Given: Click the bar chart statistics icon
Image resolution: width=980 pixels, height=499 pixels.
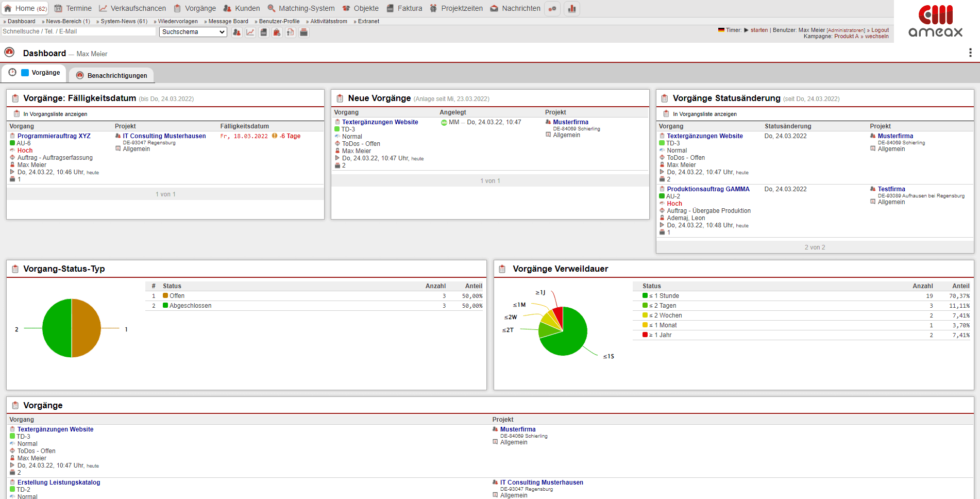Looking at the screenshot, I should tap(571, 9).
